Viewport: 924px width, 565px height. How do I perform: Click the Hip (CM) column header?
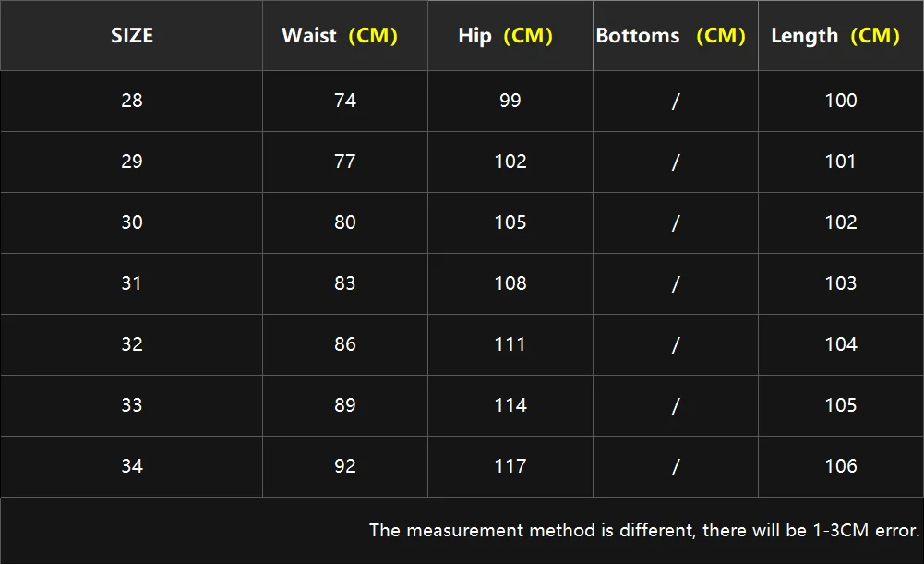pos(505,36)
